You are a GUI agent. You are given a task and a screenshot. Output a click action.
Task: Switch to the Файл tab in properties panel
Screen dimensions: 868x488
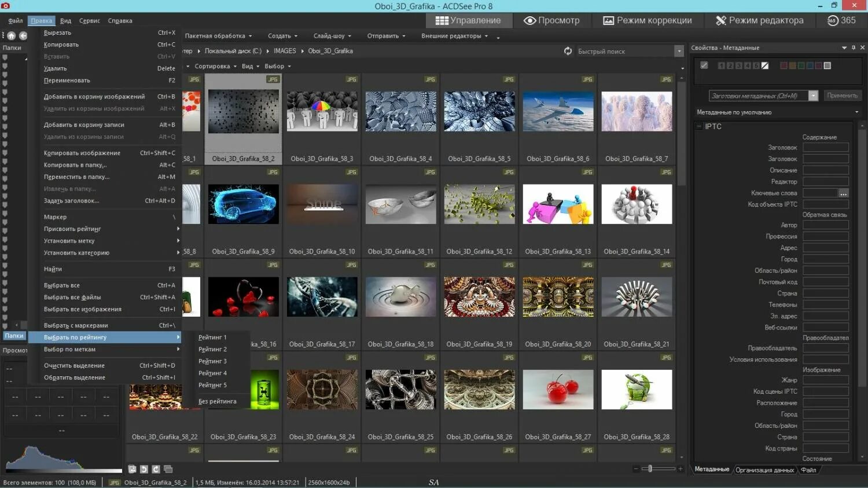point(808,469)
